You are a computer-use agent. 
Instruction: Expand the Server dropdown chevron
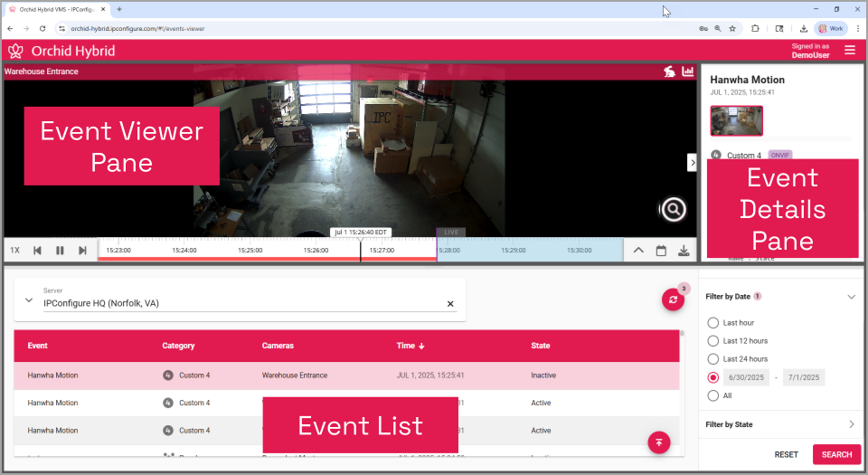29,300
